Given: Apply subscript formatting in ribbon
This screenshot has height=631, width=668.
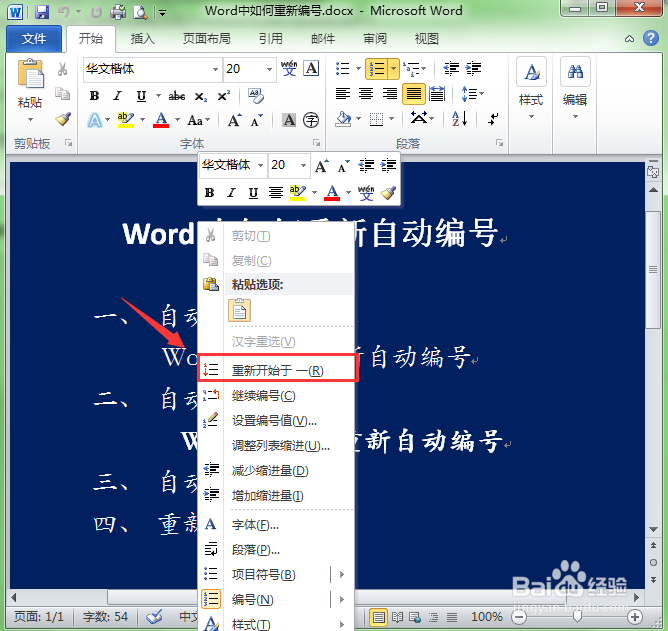Looking at the screenshot, I should click(200, 96).
